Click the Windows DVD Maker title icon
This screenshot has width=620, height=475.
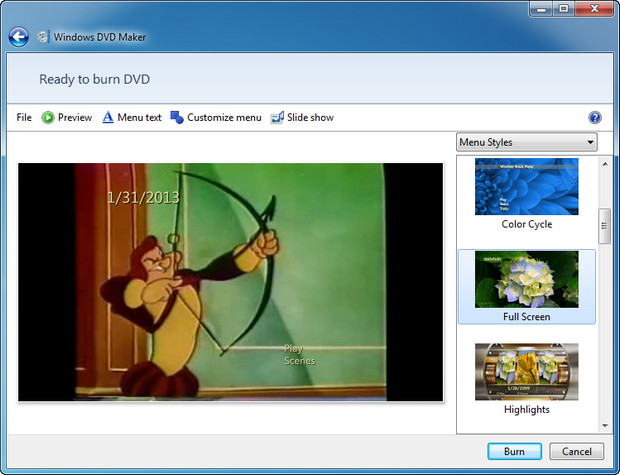[43, 37]
